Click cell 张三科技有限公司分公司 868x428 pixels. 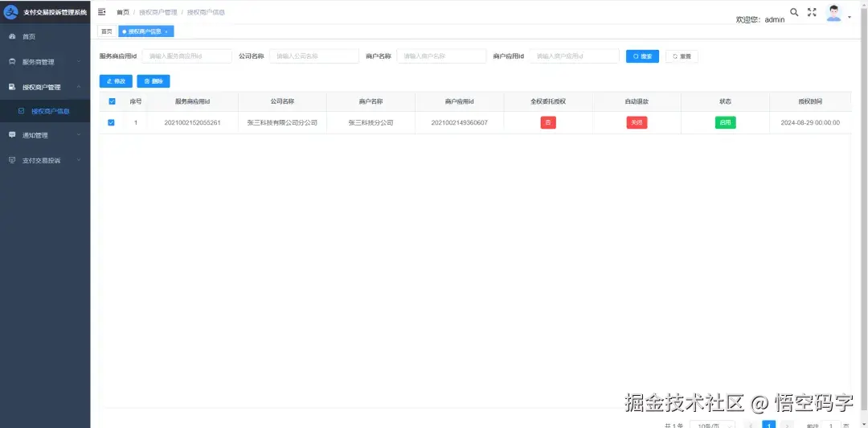pos(282,122)
